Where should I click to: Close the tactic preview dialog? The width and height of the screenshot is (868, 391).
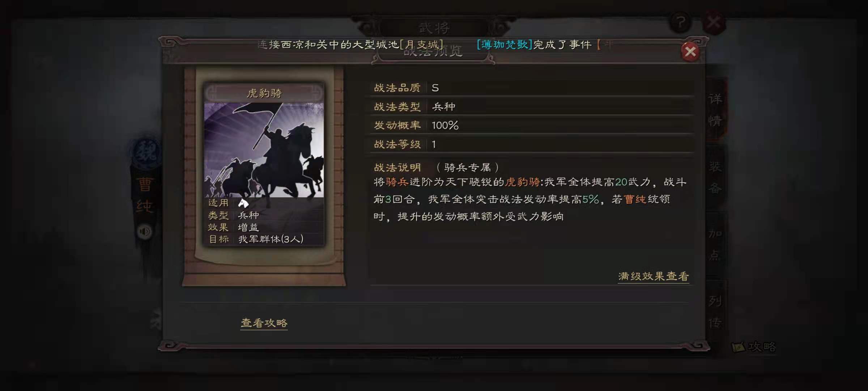pyautogui.click(x=690, y=52)
